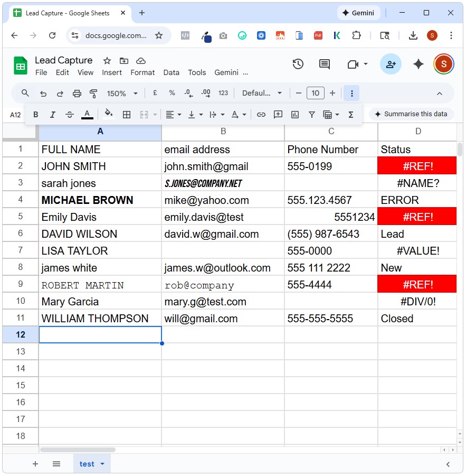Open the Insert menu
Viewport: 466px width, 476px height.
coord(112,72)
